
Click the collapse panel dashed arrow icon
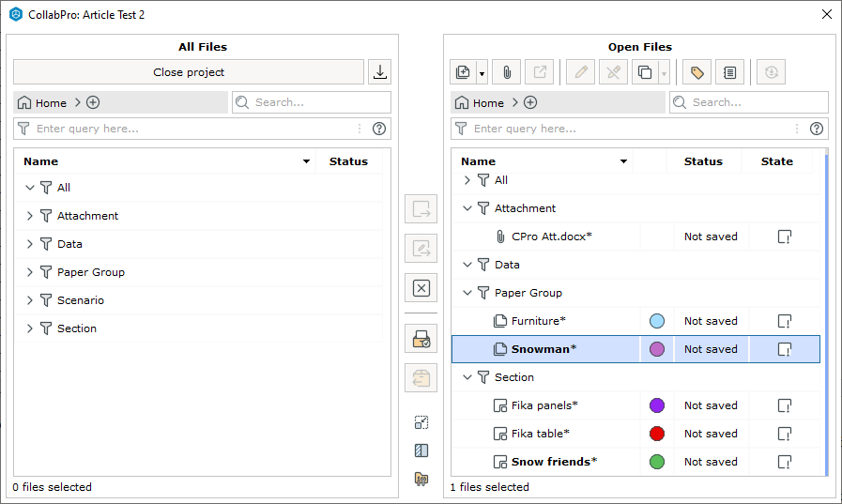(421, 422)
